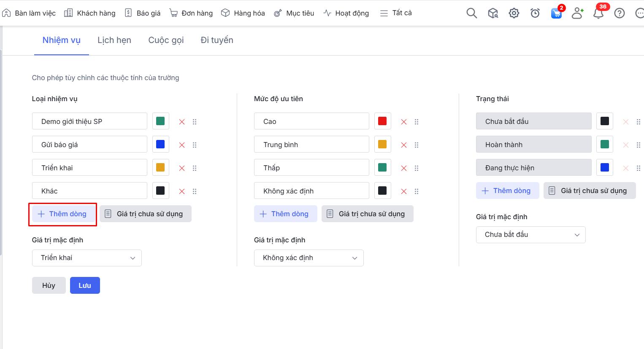Viewport: 644px width, 349px height.
Task: Open the alarm clock reminders icon
Action: click(x=535, y=13)
